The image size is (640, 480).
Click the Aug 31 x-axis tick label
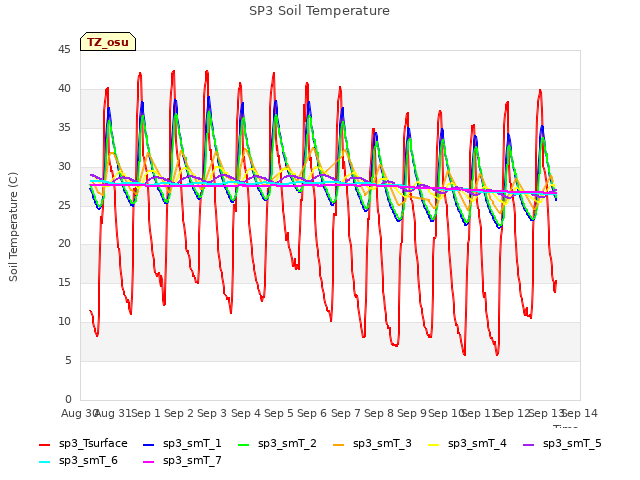(113, 413)
